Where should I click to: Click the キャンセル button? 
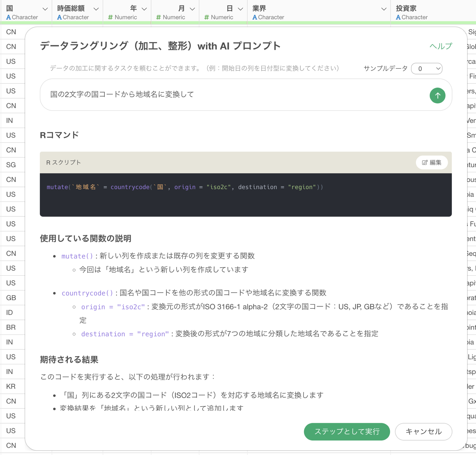[423, 431]
